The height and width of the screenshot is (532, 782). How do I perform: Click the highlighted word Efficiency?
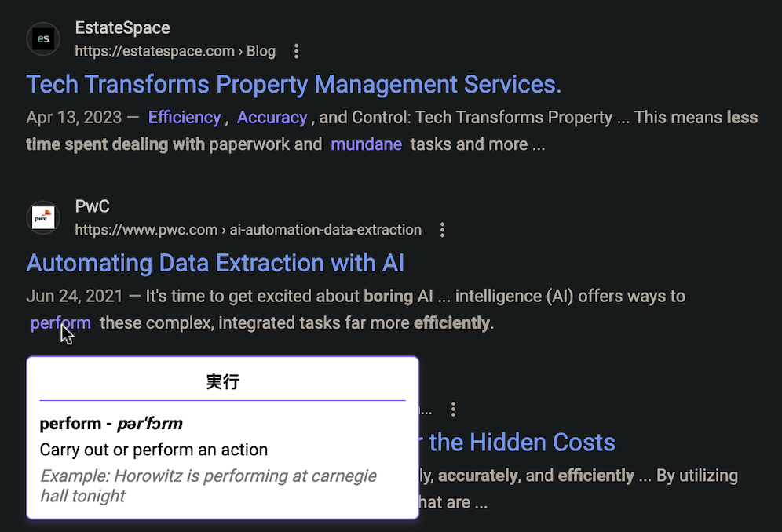[184, 117]
